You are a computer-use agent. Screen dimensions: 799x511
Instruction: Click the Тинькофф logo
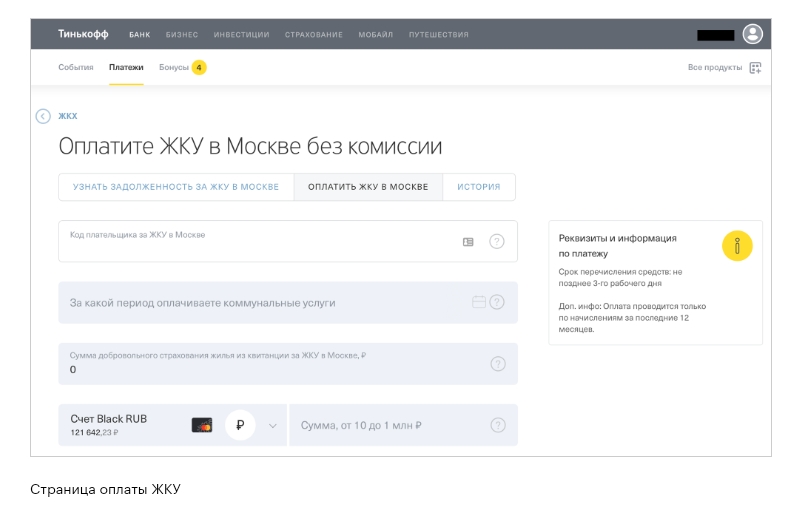pyautogui.click(x=85, y=34)
